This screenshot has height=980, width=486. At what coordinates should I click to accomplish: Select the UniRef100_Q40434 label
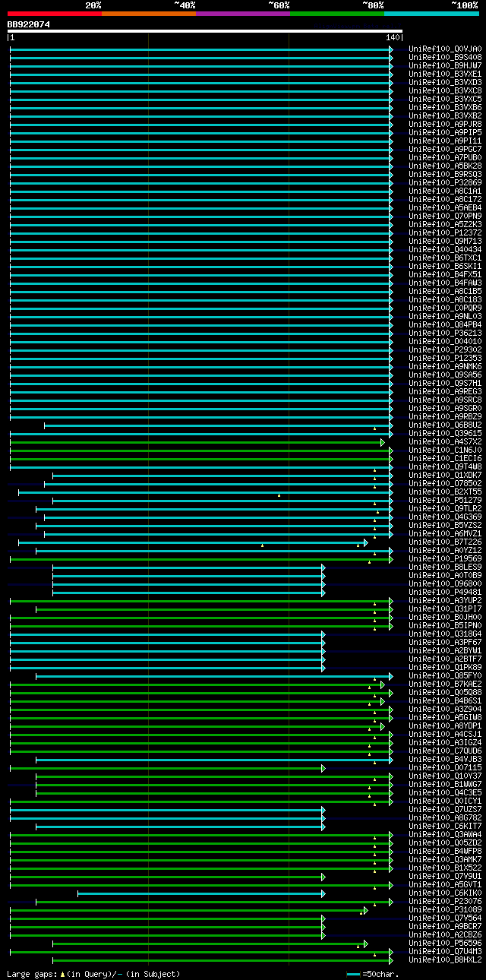pos(445,249)
